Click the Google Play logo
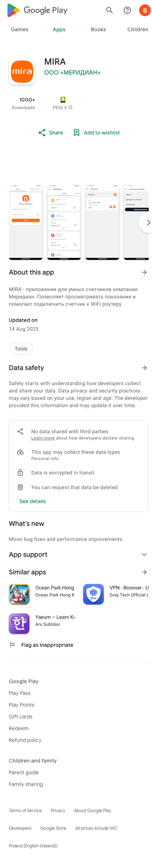Image resolution: width=152 pixels, height=868 pixels. [x=37, y=10]
